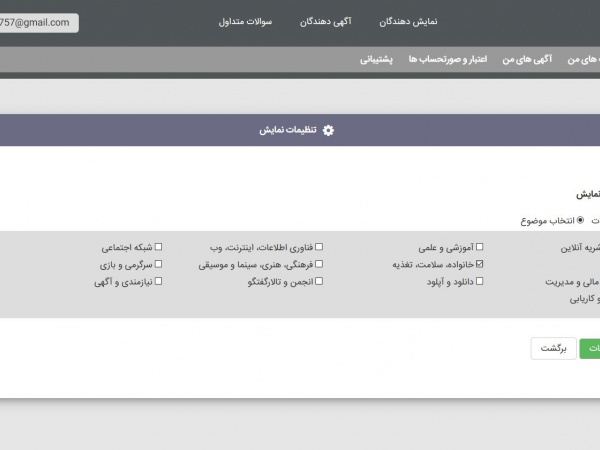Screen dimensions: 600x450
Task: Switch to the آگهی های من tab
Action: (527, 59)
